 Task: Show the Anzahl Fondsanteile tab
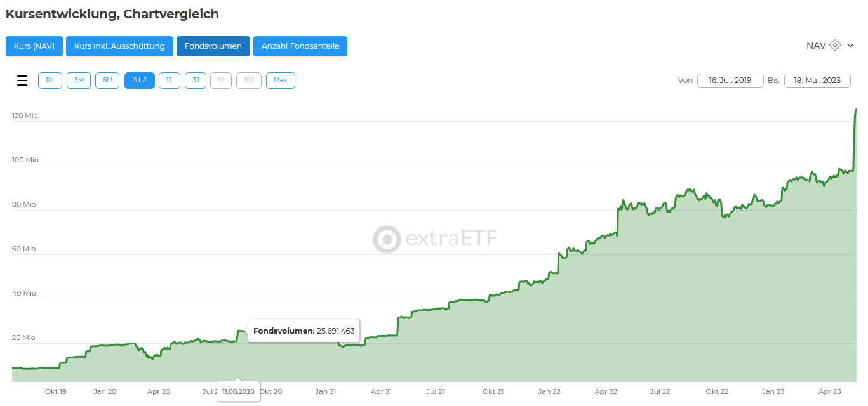point(300,46)
